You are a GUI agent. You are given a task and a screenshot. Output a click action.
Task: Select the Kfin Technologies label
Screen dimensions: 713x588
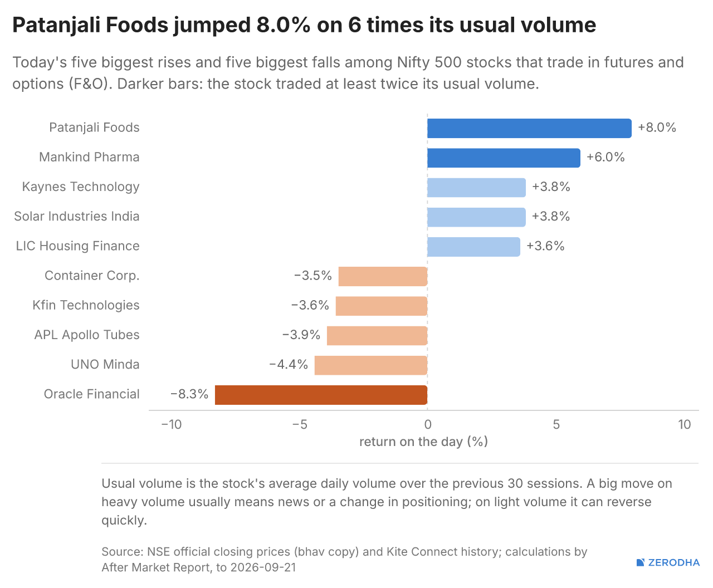click(x=86, y=305)
